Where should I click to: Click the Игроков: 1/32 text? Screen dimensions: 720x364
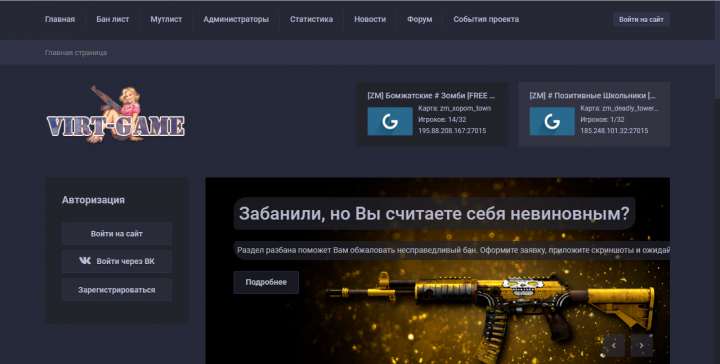tap(602, 120)
